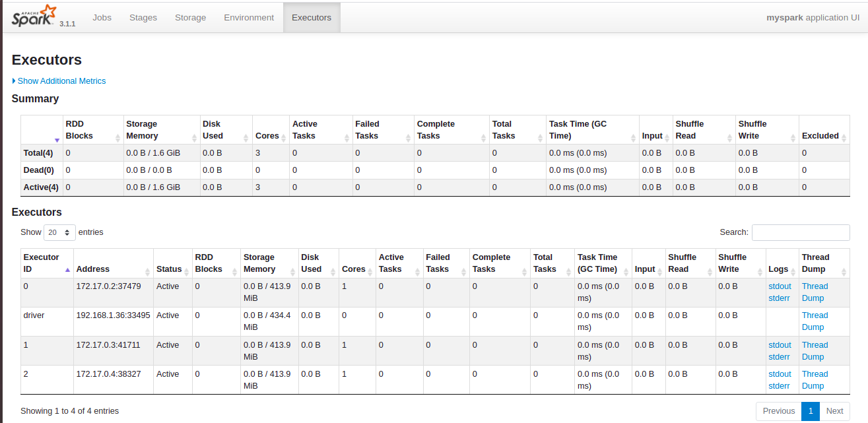View Thread Dump for the driver
The height and width of the screenshot is (423, 868).
[814, 321]
